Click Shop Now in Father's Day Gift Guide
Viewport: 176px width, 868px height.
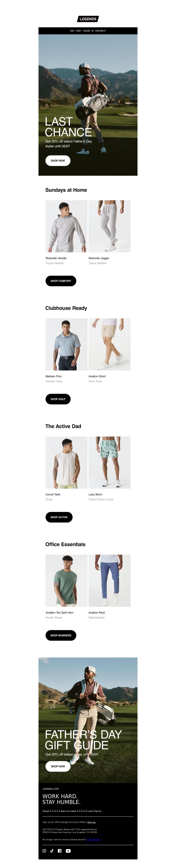click(x=58, y=766)
